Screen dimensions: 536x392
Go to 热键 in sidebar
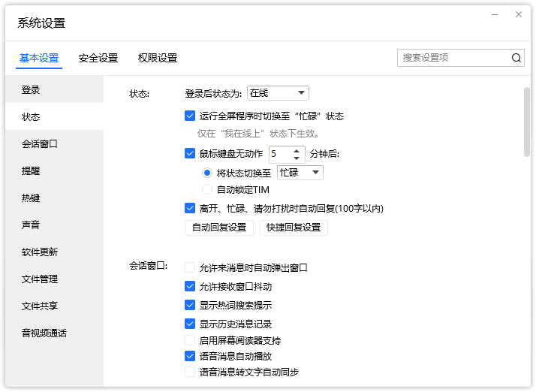pos(31,198)
